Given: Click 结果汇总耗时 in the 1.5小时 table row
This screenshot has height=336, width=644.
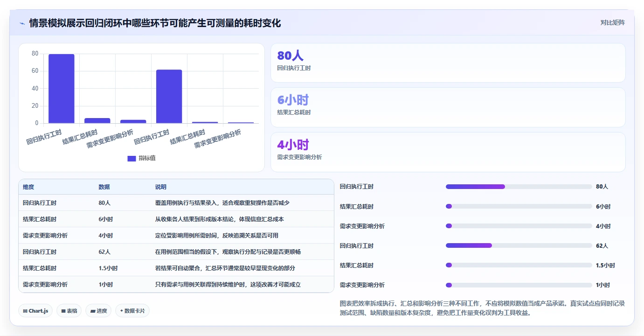Looking at the screenshot, I should point(40,268).
